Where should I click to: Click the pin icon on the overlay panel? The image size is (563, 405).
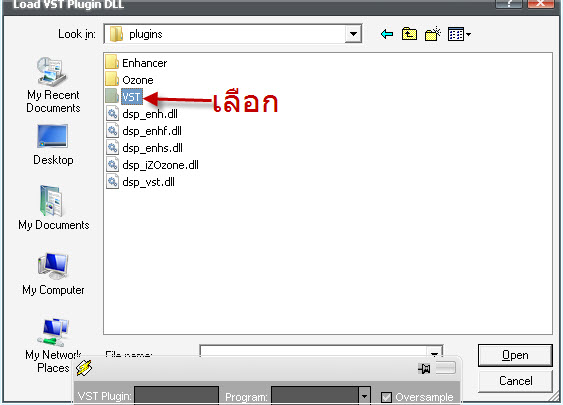pos(424,368)
